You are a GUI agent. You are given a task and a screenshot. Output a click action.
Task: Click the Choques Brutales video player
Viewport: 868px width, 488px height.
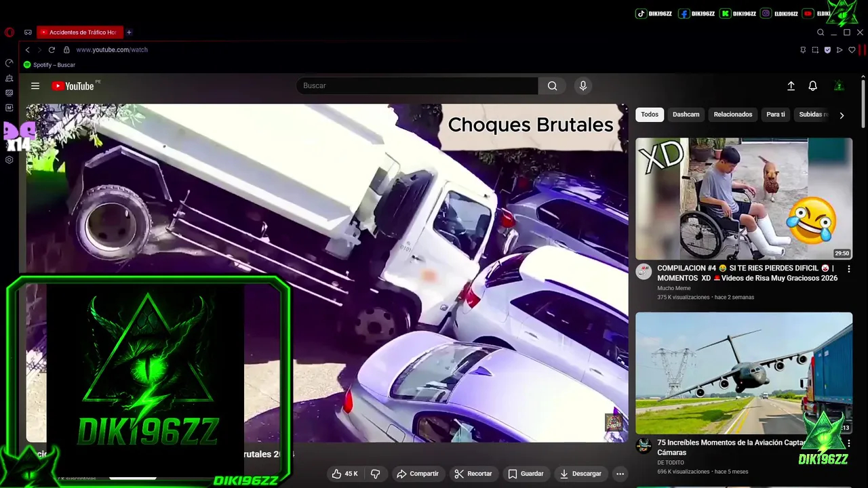[327, 273]
